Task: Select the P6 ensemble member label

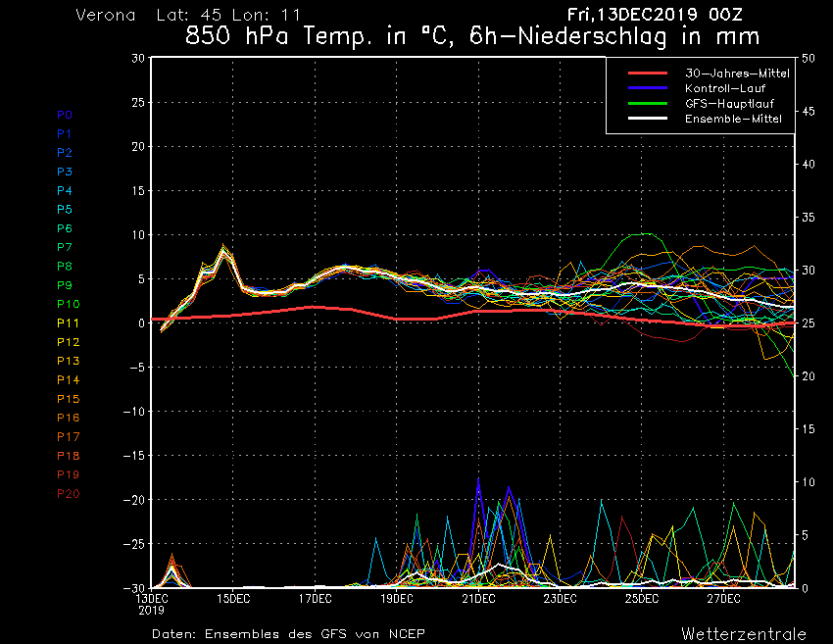Action: point(65,228)
